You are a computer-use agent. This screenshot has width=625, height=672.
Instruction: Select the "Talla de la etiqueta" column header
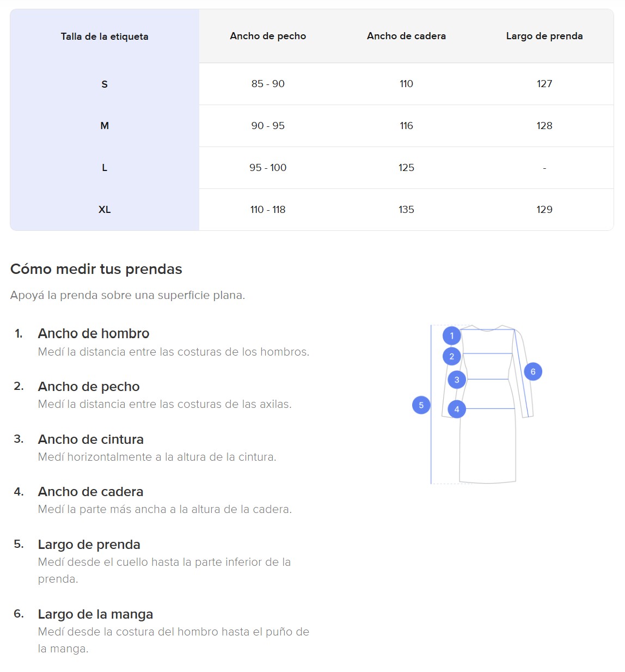click(x=105, y=36)
